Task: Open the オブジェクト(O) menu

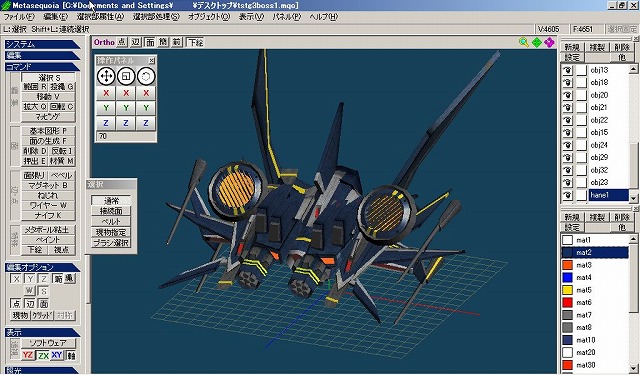Action: click(x=209, y=17)
